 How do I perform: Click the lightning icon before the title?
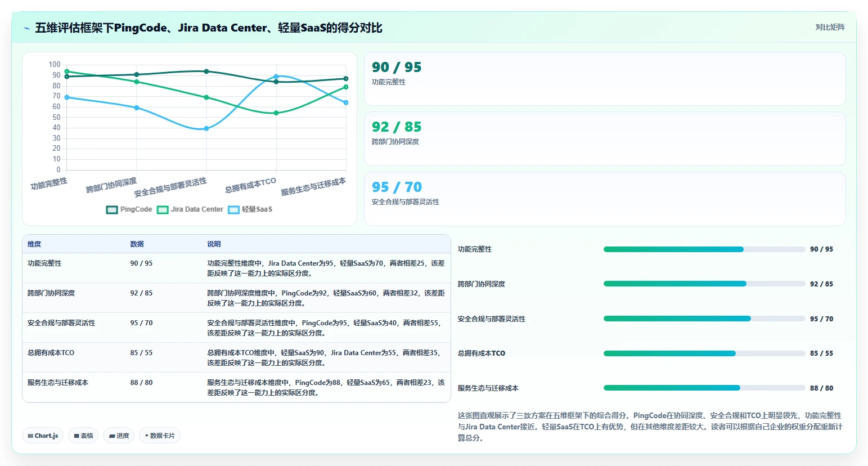coord(26,28)
